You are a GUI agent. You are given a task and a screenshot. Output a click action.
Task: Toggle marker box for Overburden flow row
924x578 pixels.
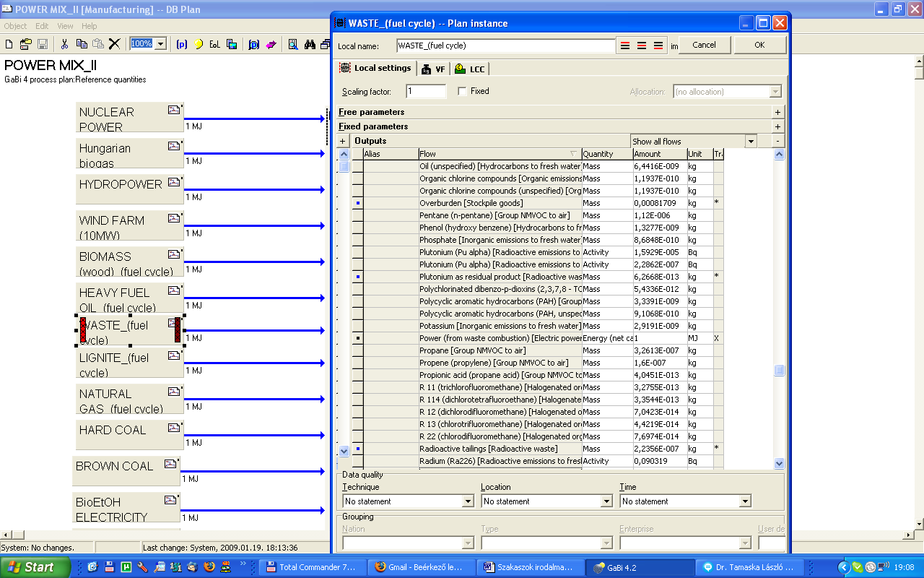tap(357, 203)
